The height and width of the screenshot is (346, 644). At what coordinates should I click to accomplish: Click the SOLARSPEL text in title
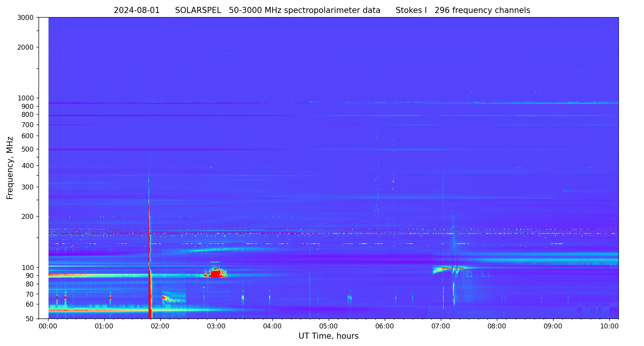tap(198, 11)
